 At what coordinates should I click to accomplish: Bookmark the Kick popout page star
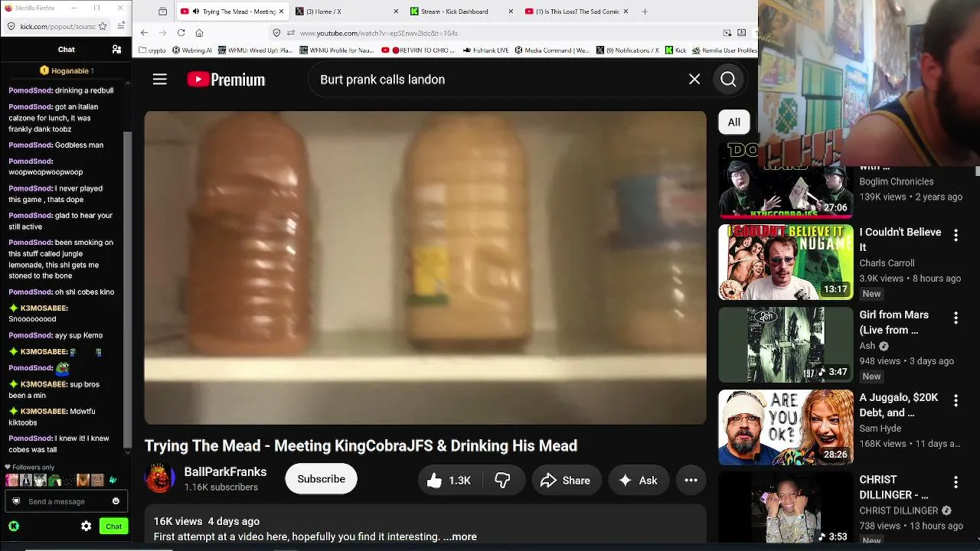[x=103, y=26]
